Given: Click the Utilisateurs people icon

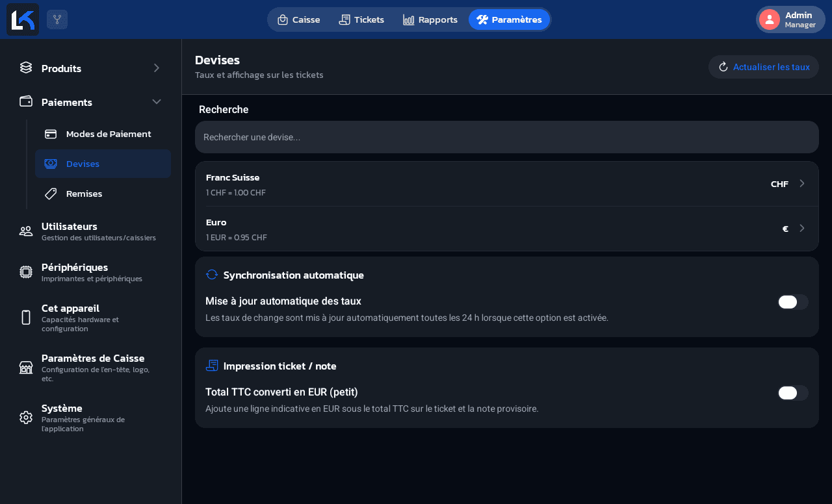Looking at the screenshot, I should [26, 231].
